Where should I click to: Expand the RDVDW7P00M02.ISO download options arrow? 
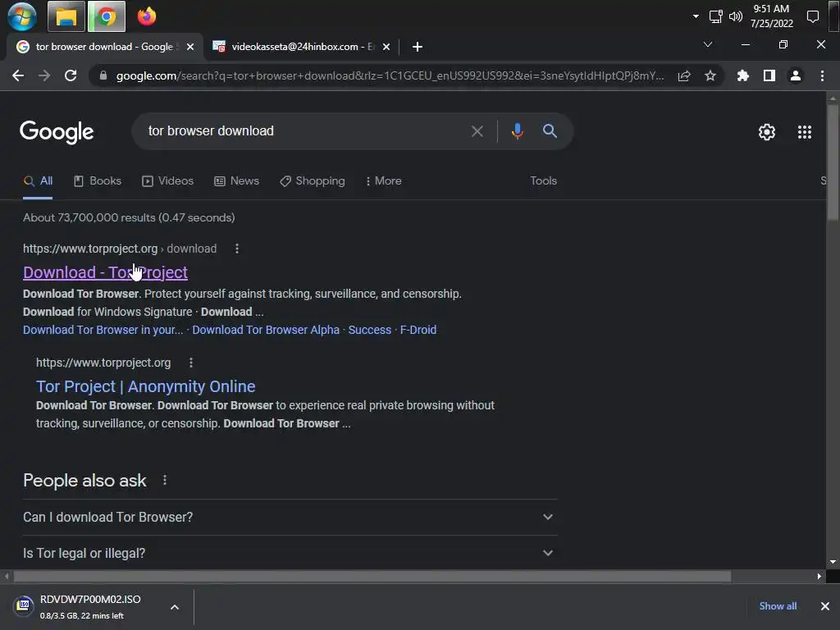[x=174, y=607]
